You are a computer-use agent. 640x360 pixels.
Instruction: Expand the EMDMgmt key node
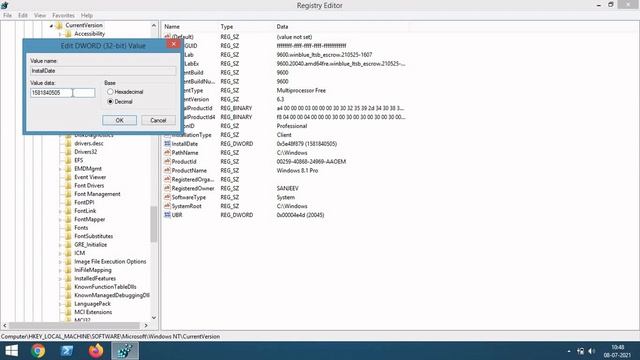[x=60, y=169]
